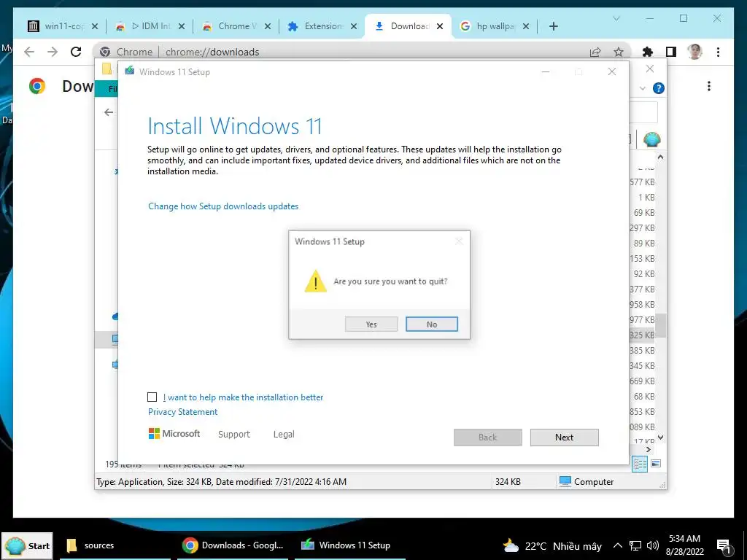Open Chrome three-dot main menu
The image size is (747, 560).
pos(718,52)
